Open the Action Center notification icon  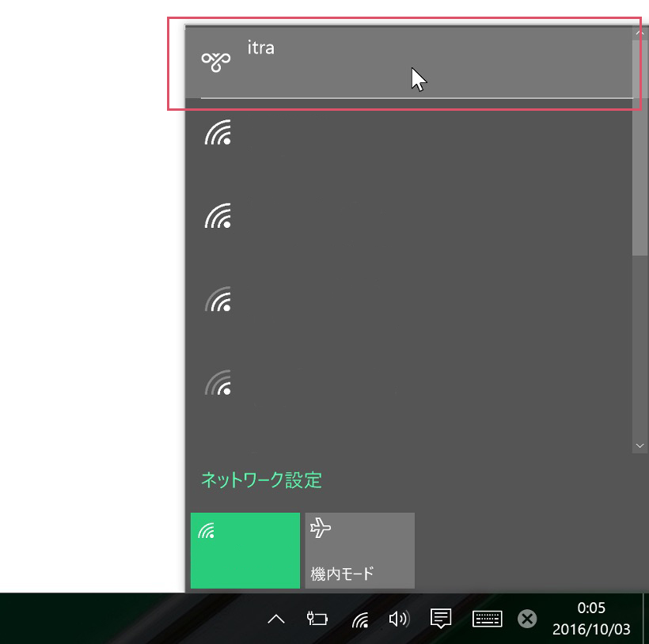441,619
